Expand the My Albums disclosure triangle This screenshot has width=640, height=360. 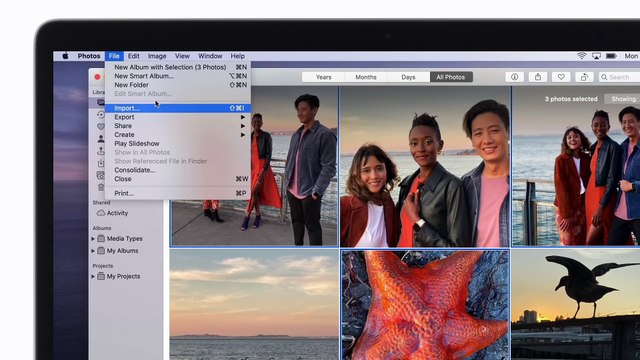[93, 251]
